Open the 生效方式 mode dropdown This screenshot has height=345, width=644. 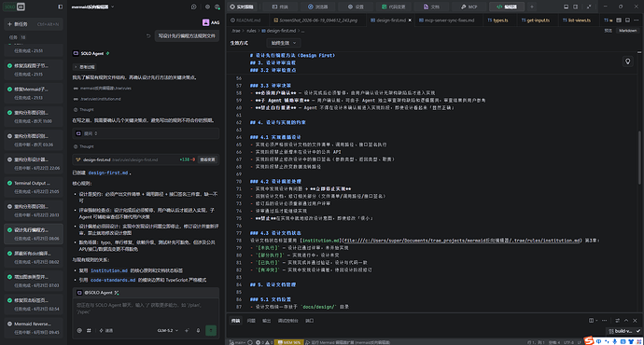coord(284,43)
